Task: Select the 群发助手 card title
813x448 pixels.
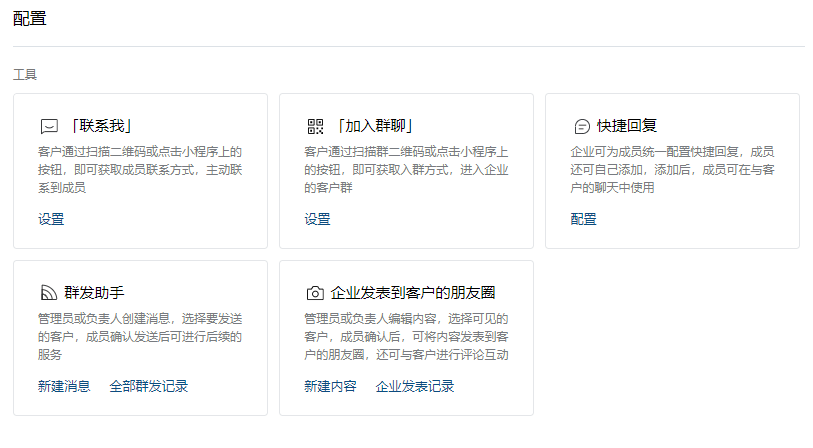Action: (x=94, y=293)
